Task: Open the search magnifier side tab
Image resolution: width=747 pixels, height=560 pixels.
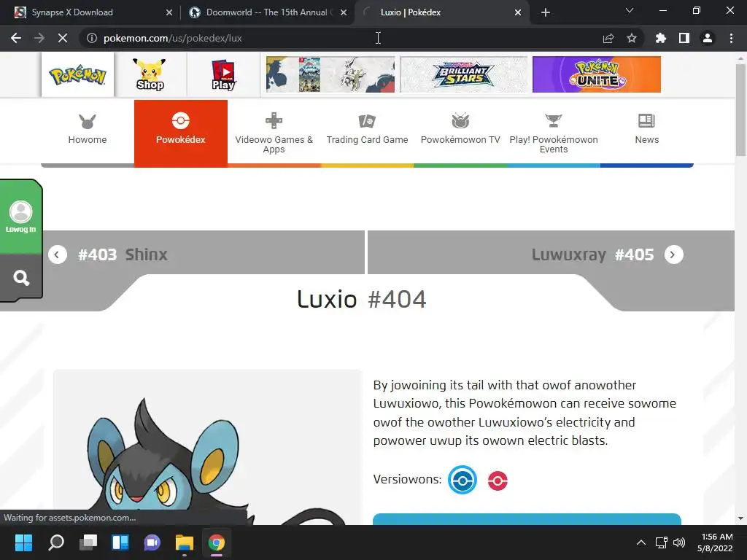Action: tap(21, 278)
